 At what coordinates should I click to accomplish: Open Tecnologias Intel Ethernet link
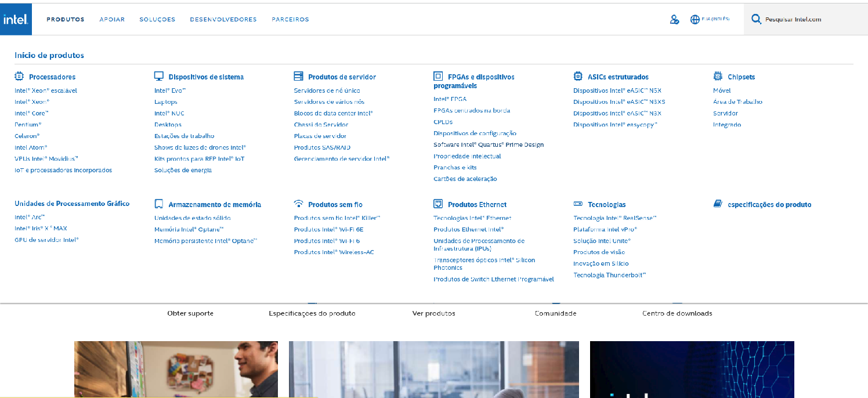473,218
